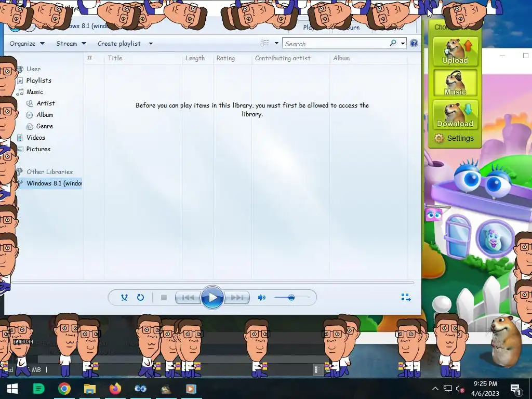532x399 pixels.
Task: Click the hamster Upload button
Action: [455, 51]
